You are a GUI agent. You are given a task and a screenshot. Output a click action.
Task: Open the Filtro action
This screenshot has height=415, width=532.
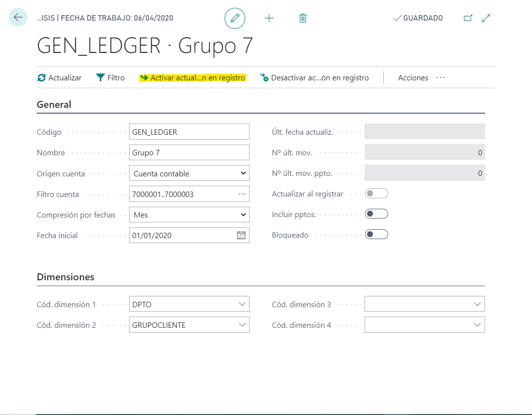coord(111,78)
